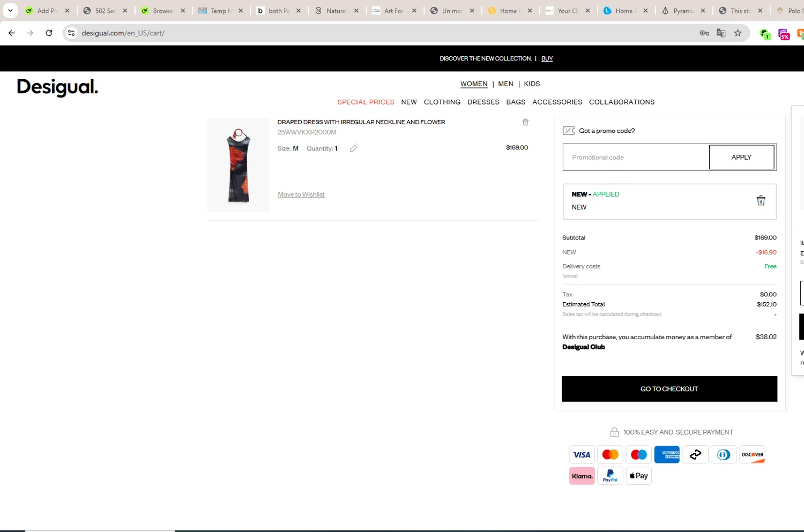Viewport: 804px width, 532px height.
Task: Edit size and quantity with pencil icon
Action: tap(354, 148)
